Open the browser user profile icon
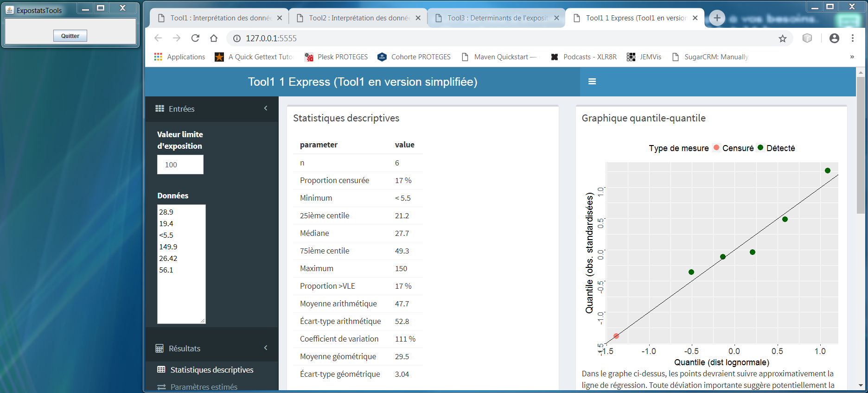Viewport: 868px width, 393px height. tap(834, 38)
